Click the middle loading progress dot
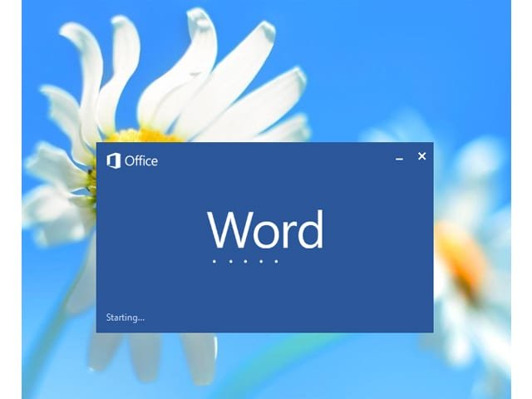Screen dimensions: 532x399 click(245, 262)
